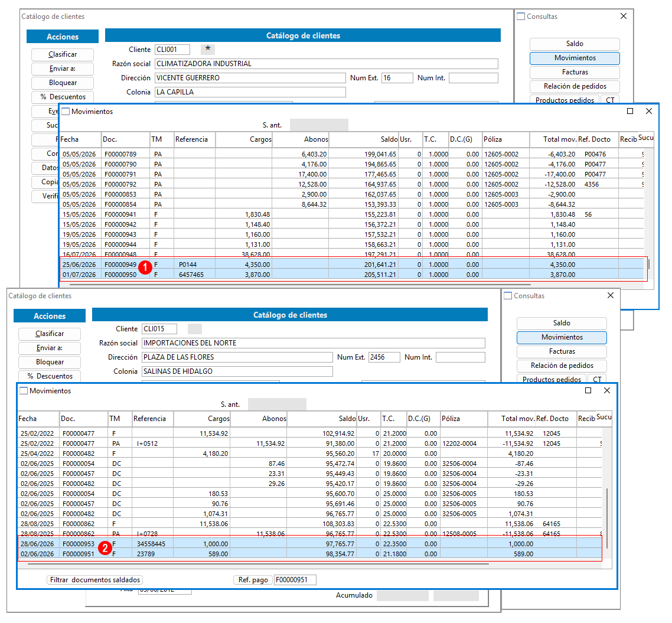Maximize the upper Movimientos window

point(630,112)
